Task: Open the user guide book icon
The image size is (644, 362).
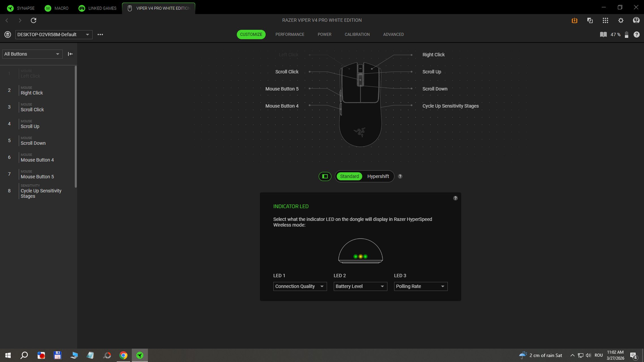Action: [x=603, y=35]
